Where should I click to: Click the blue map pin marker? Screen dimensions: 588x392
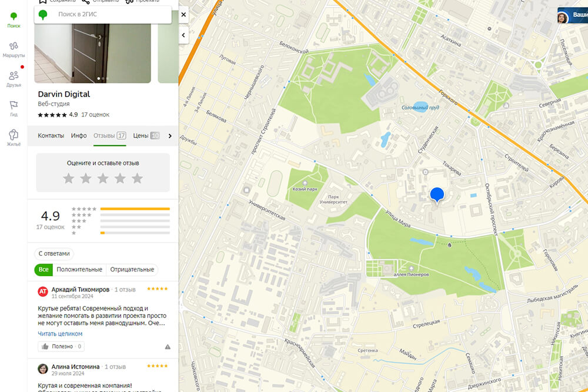point(437,195)
